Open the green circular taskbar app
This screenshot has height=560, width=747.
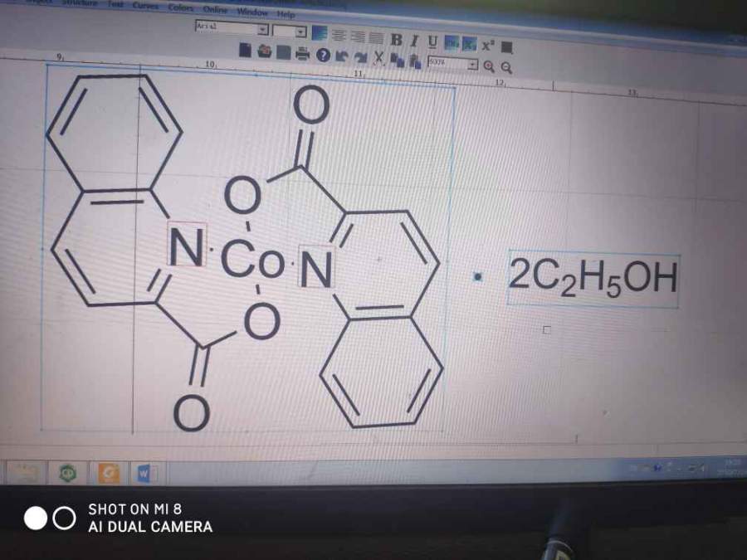tap(67, 473)
